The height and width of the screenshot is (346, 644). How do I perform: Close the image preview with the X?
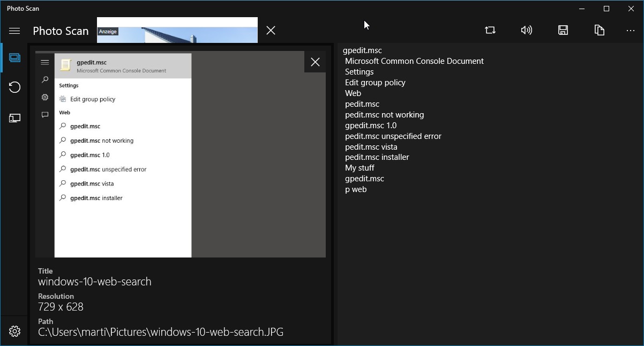pyautogui.click(x=315, y=62)
